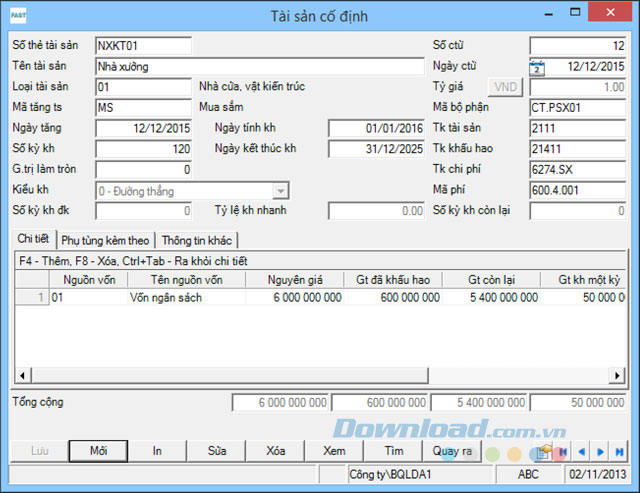The width and height of the screenshot is (640, 493).
Task: Click the Loại tài sản field '01'
Action: pos(143,87)
